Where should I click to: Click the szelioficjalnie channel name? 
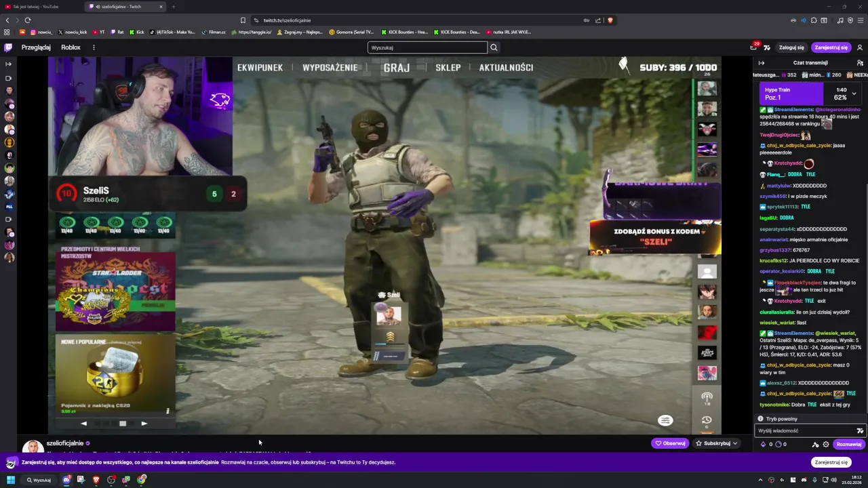[65, 443]
